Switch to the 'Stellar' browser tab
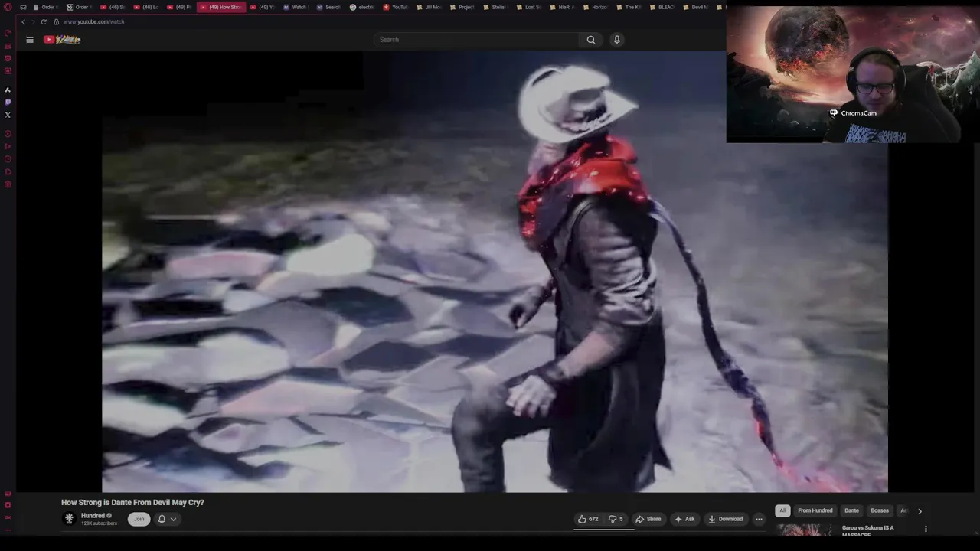Screen dimensions: 980x551 (x=495, y=7)
